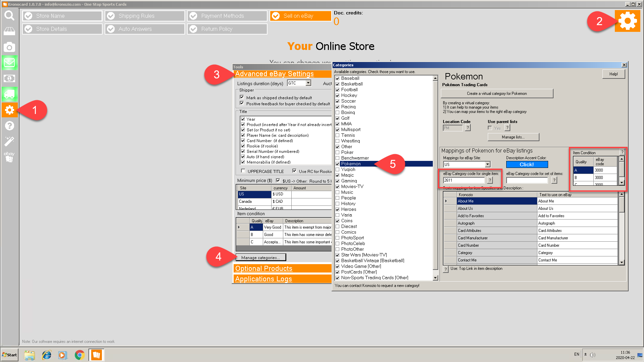This screenshot has height=362, width=644.
Task: Toggle the Pokemon category checkbox
Action: pyautogui.click(x=338, y=164)
